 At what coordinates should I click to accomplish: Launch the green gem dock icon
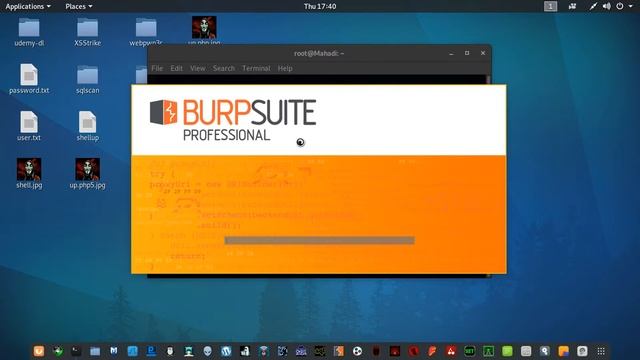coord(58,351)
